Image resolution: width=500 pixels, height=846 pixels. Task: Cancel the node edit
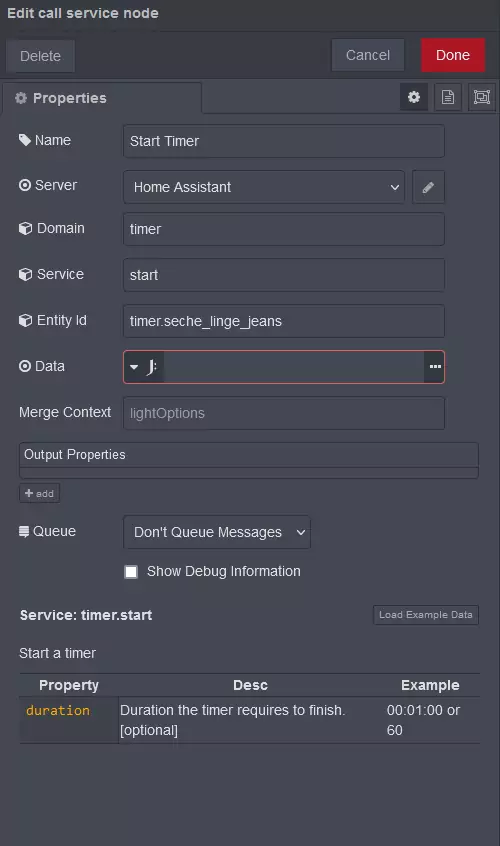tap(368, 55)
